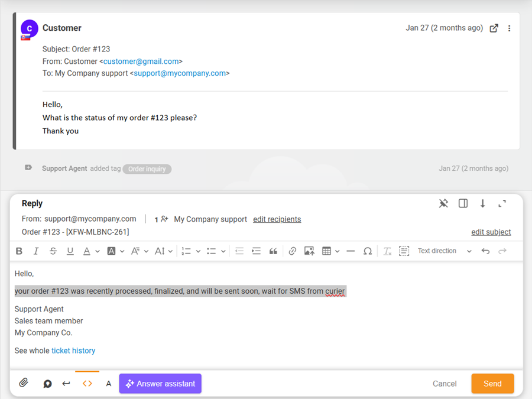Insert special character with omega icon

click(x=368, y=251)
